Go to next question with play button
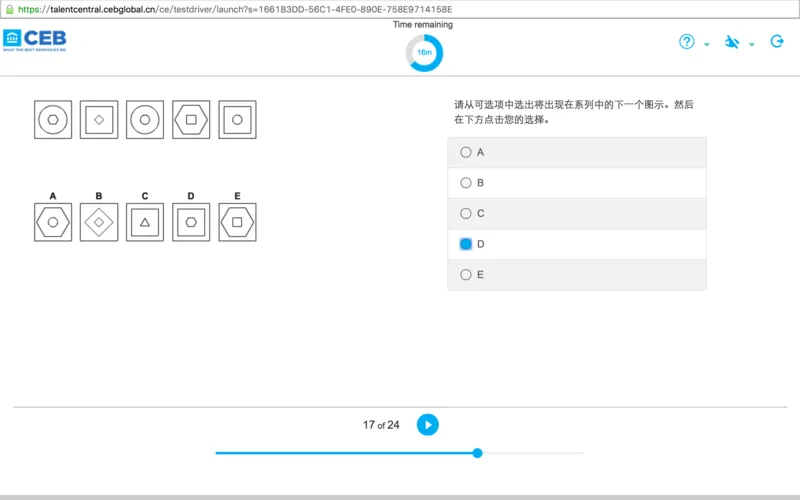This screenshot has width=800, height=500. 428,424
